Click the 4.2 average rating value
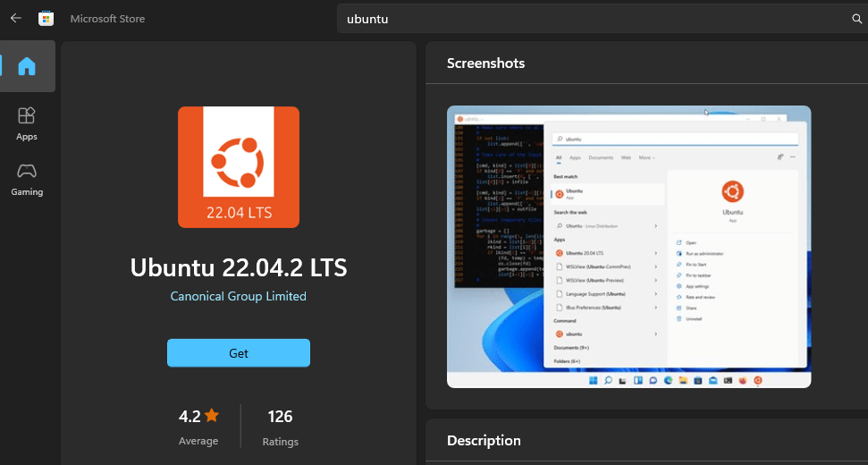This screenshot has height=465, width=868. (190, 417)
